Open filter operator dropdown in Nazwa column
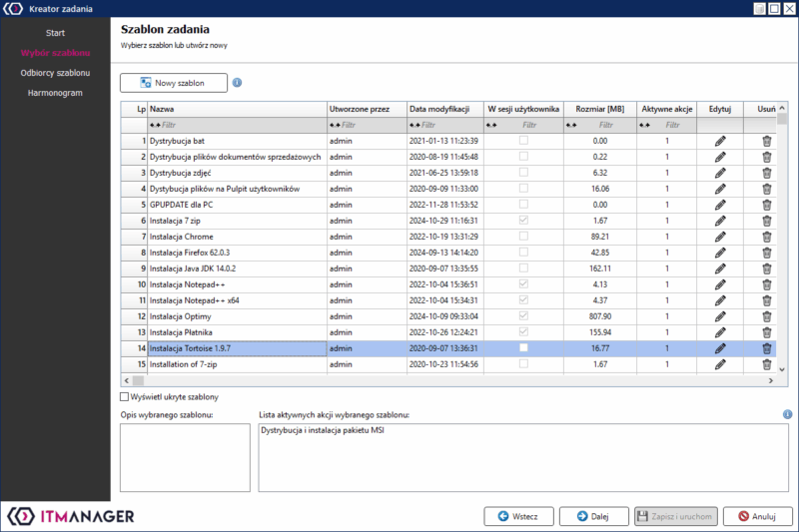 coord(154,126)
